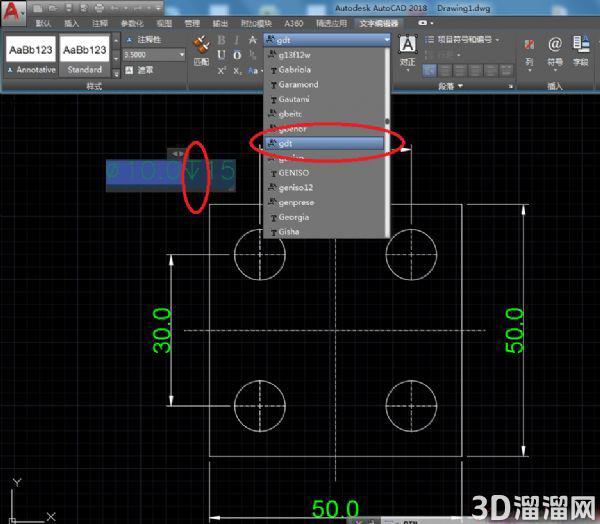This screenshot has width=600, height=524.
Task: Choose geniso12 font in the list
Action: coord(324,188)
